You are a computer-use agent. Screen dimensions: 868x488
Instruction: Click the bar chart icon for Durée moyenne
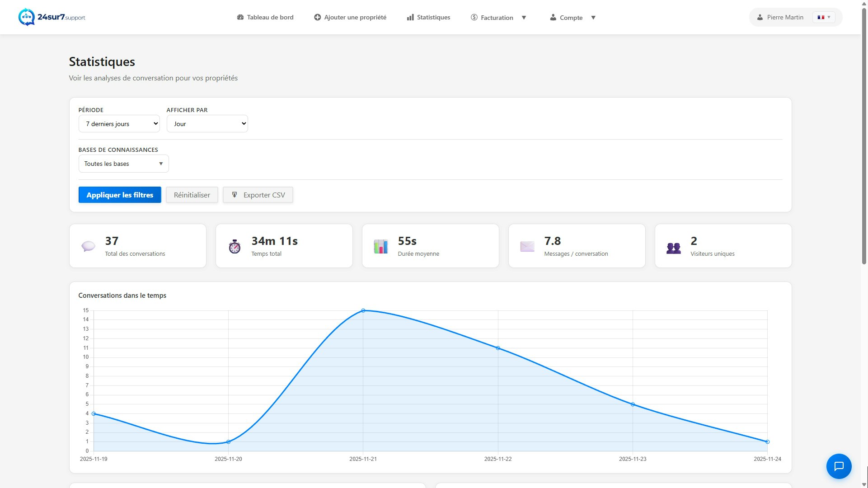pos(380,246)
